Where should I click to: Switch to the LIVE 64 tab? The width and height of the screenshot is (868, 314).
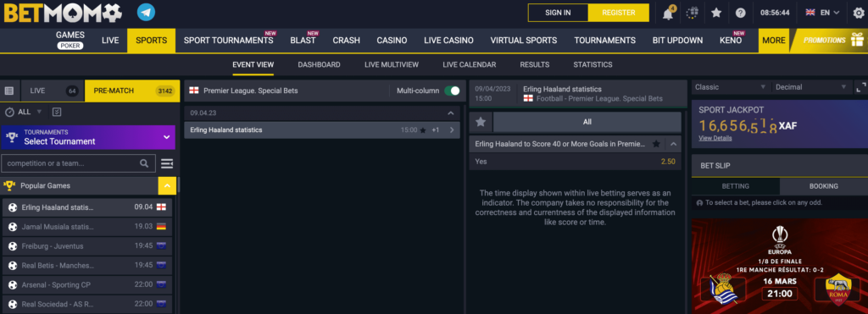(52, 91)
